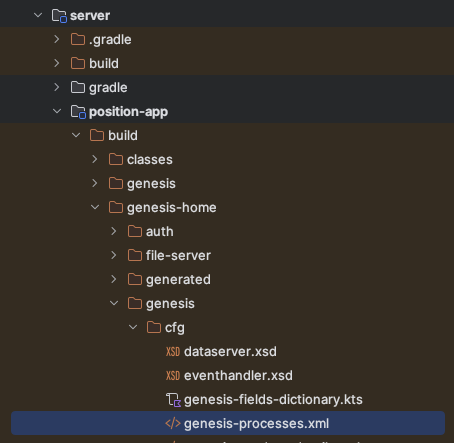Screen dimensions: 454x443
Task: Select the gradle folder under server
Action: point(108,88)
